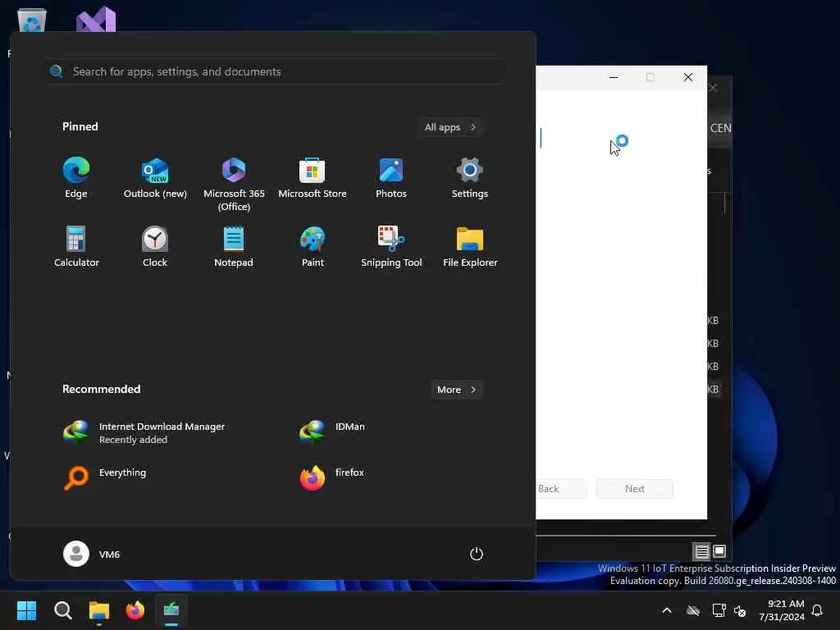The image size is (840, 630).
Task: Open Microsoft Store pinned app
Action: (313, 178)
